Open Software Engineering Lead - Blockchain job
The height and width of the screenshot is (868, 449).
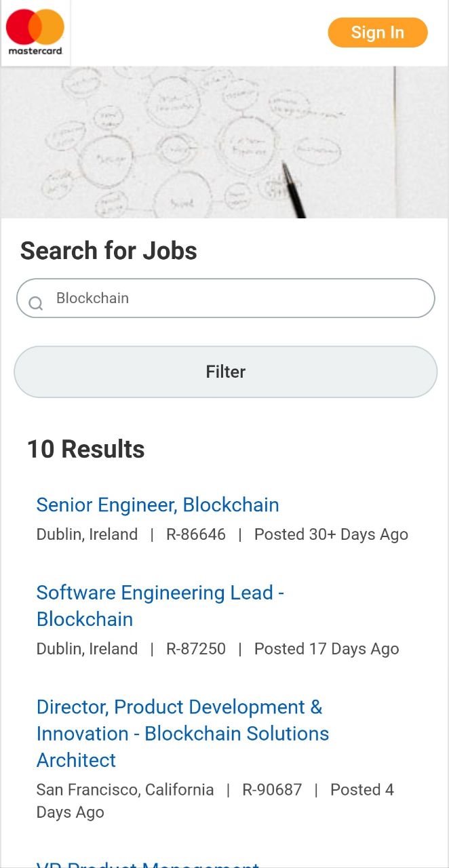160,606
